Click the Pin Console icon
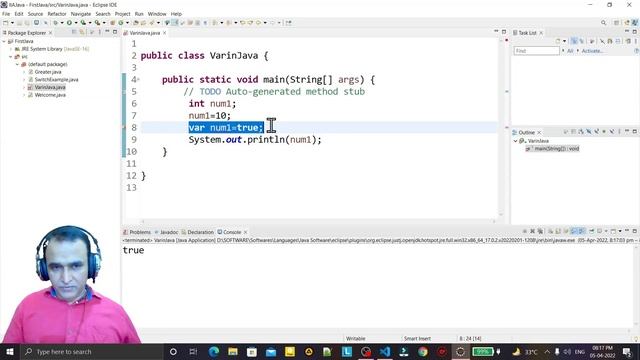640x360 pixels. coord(592,231)
